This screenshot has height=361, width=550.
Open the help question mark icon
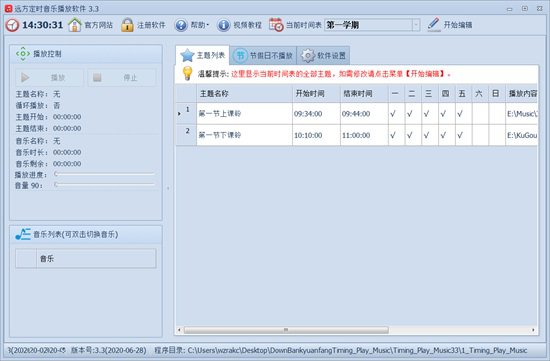(x=181, y=25)
